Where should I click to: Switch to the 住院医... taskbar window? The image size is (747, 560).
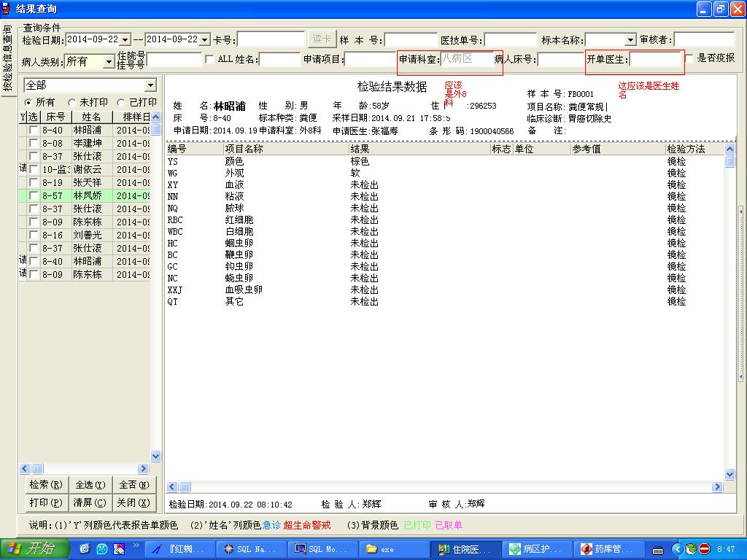(465, 549)
